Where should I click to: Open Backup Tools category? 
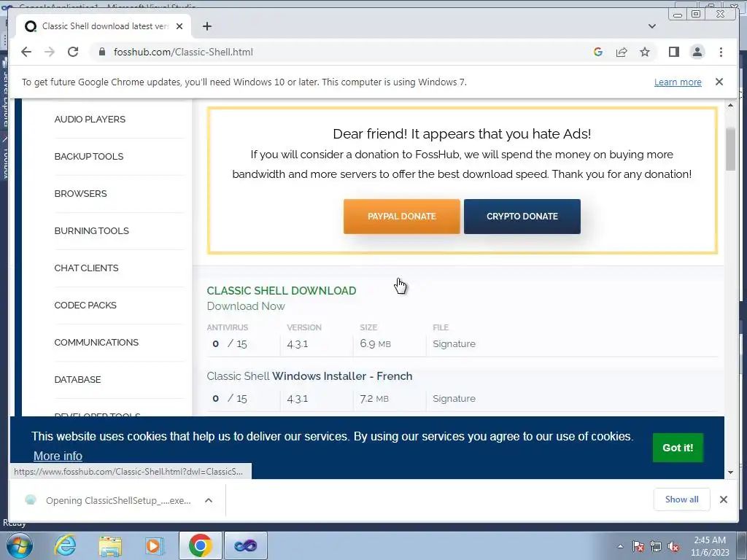(88, 156)
